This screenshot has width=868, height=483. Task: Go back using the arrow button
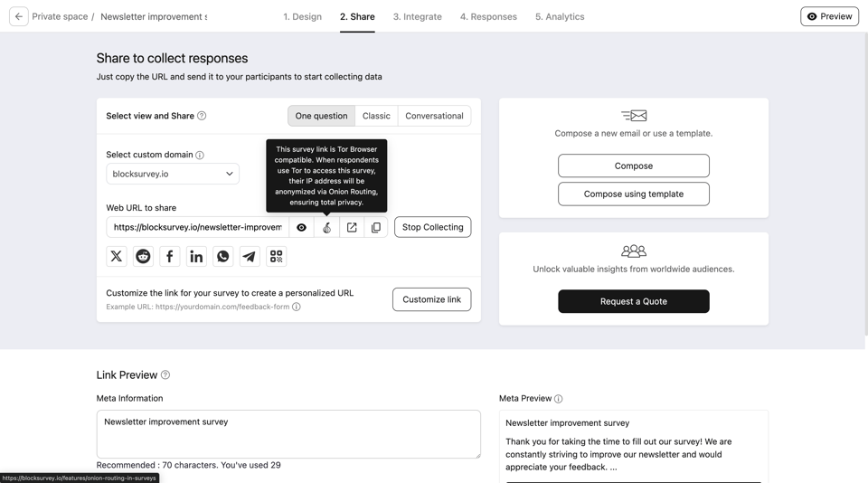[19, 16]
